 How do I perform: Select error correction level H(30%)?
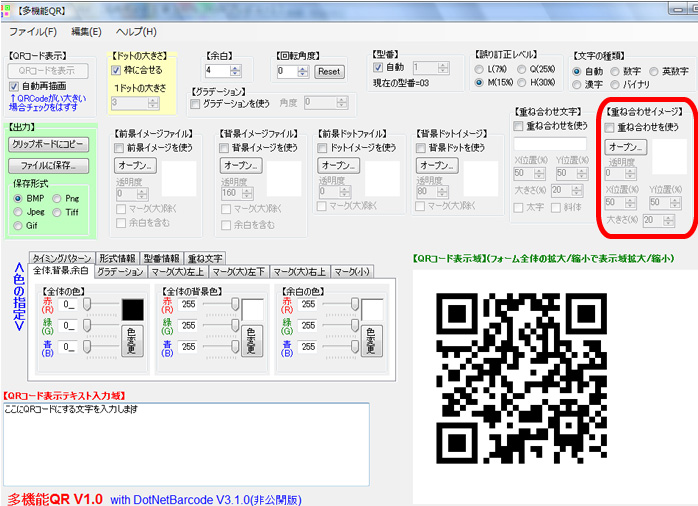(x=522, y=82)
